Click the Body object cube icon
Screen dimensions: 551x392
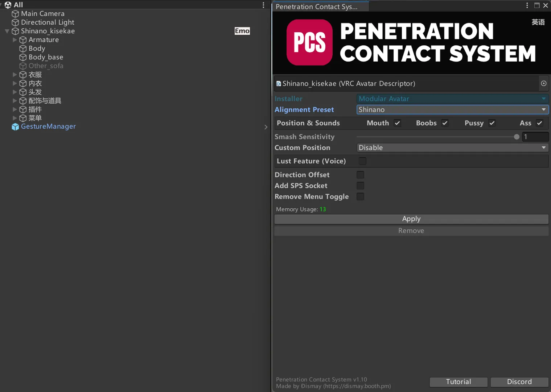(23, 49)
